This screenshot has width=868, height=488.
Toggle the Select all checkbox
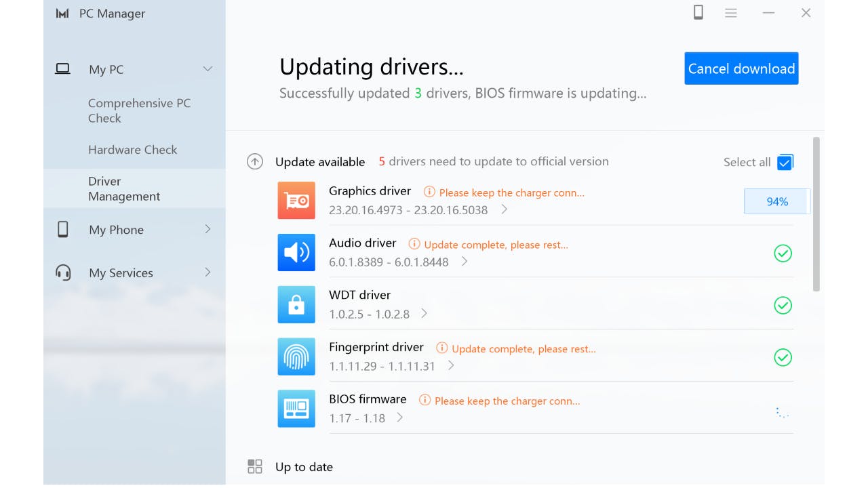click(x=785, y=162)
